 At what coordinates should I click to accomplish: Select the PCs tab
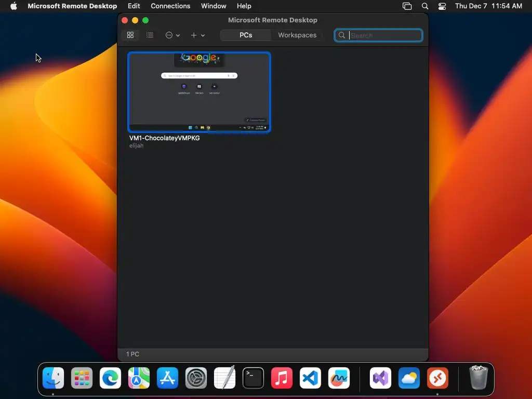pyautogui.click(x=246, y=35)
